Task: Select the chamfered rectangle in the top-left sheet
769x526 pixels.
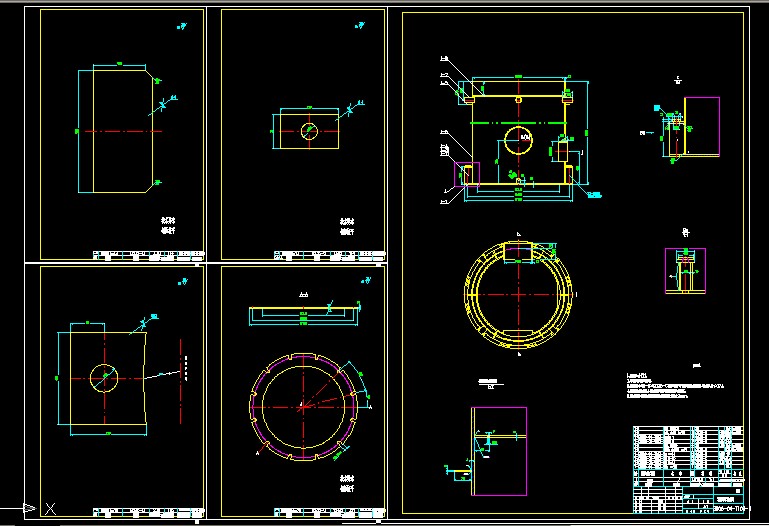Action: pos(120,130)
